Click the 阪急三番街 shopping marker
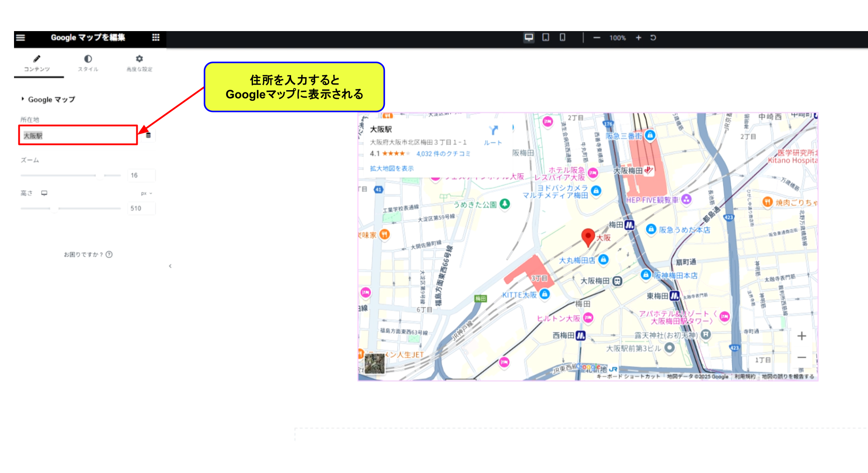Screen dimensions: 868x473 point(650,135)
